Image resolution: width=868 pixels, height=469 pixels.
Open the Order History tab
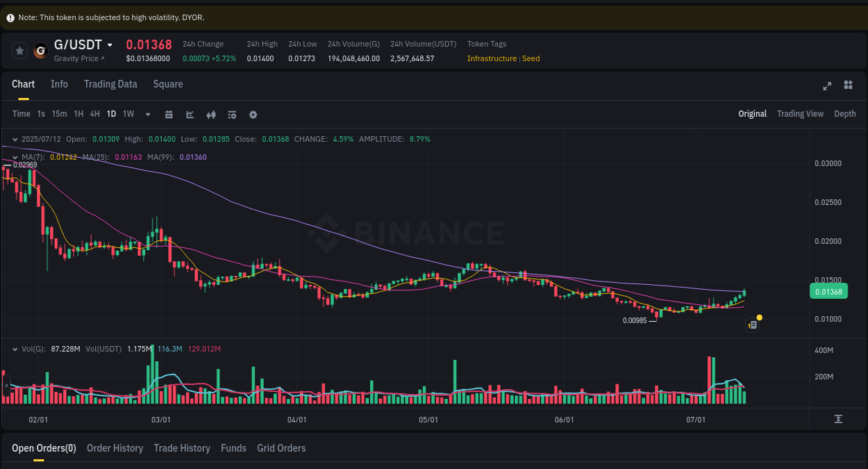[115, 448]
